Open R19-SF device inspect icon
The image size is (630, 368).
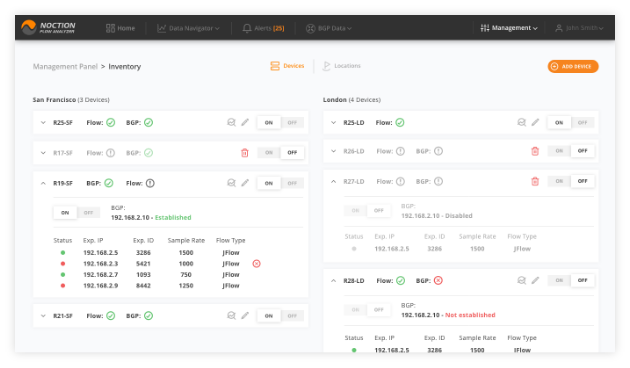[x=231, y=183]
